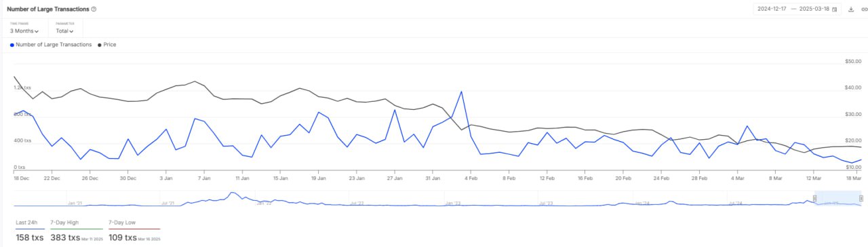This screenshot has width=868, height=247.
Task: Expand the 3 Months time frame dropdown
Action: pyautogui.click(x=24, y=31)
